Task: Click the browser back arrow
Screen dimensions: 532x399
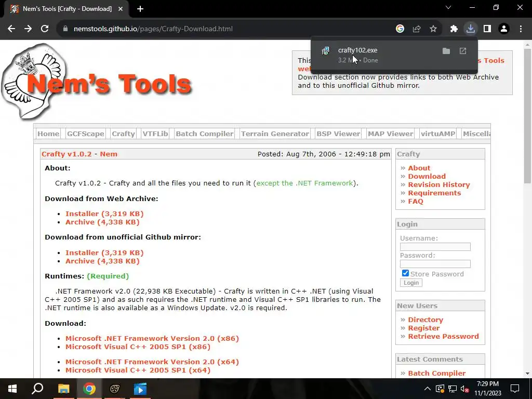Action: coord(11,29)
